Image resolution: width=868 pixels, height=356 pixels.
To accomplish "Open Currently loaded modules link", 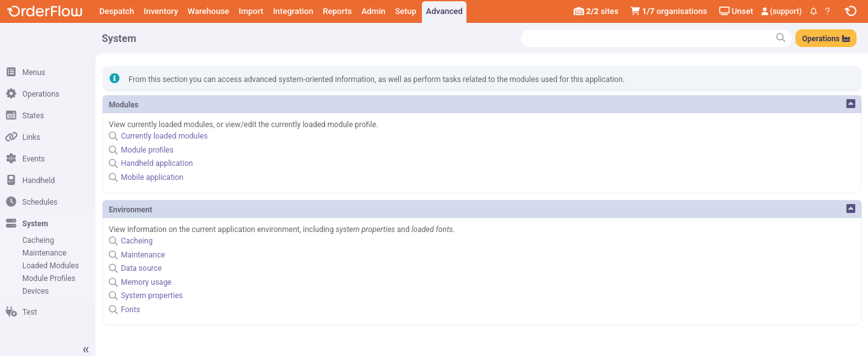I will click(164, 136).
